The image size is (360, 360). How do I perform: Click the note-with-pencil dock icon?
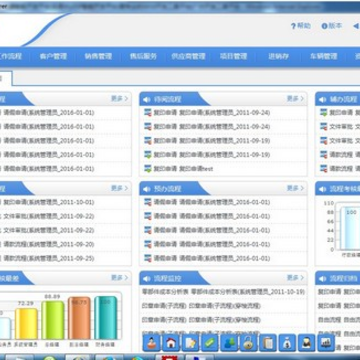pyautogui.click(x=190, y=343)
